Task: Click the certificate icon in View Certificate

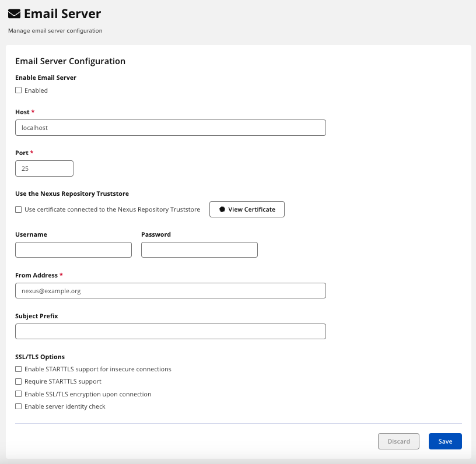Action: 222,209
